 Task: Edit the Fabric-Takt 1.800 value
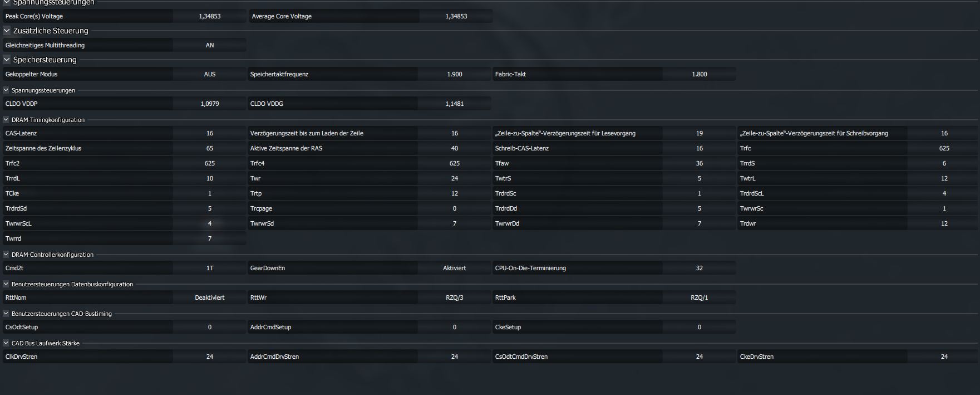[700, 74]
